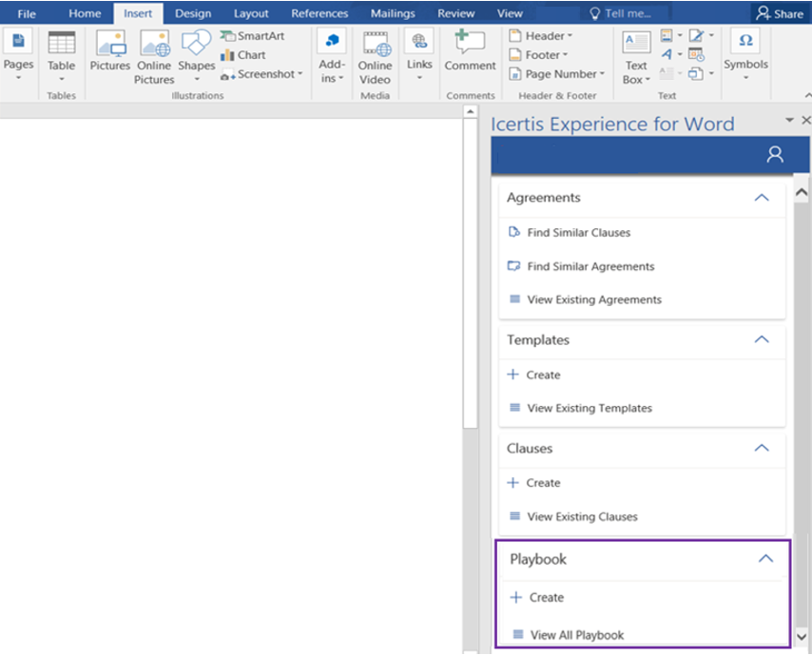Viewport: 812px width, 655px height.
Task: Select View All Playbook
Action: click(x=576, y=635)
